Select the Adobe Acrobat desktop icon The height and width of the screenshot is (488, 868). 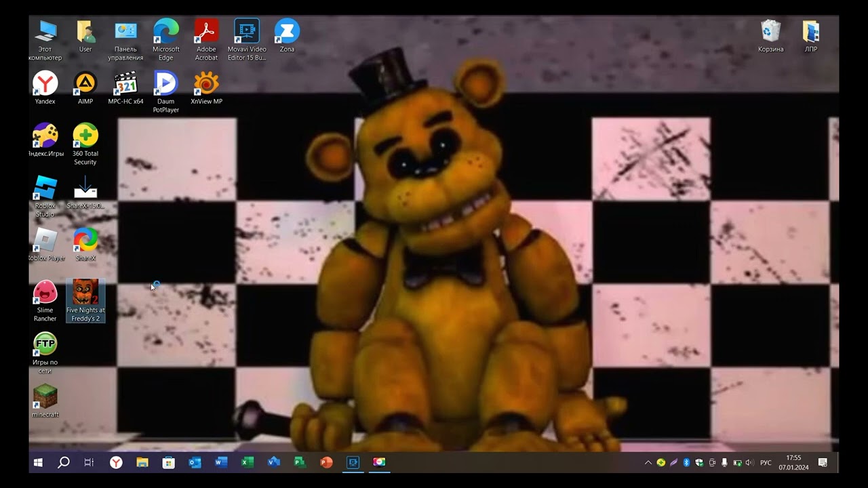[206, 40]
